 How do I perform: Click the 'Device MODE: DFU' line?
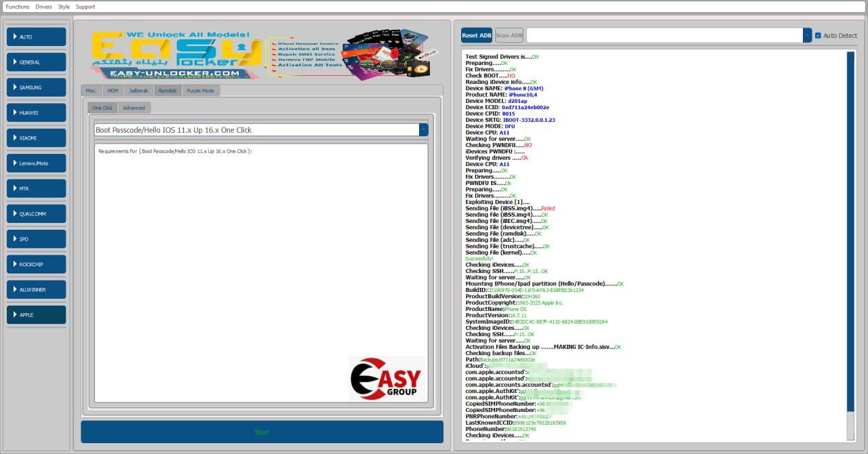tap(489, 126)
